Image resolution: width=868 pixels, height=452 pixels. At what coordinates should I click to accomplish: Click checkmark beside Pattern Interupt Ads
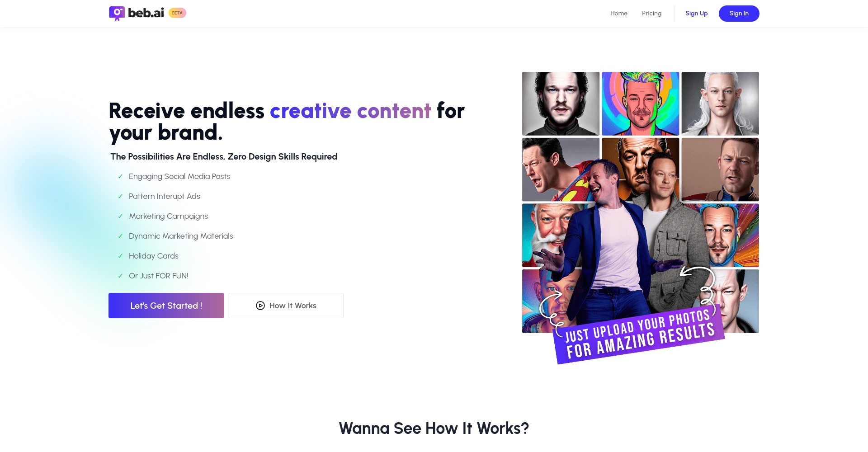tap(120, 197)
